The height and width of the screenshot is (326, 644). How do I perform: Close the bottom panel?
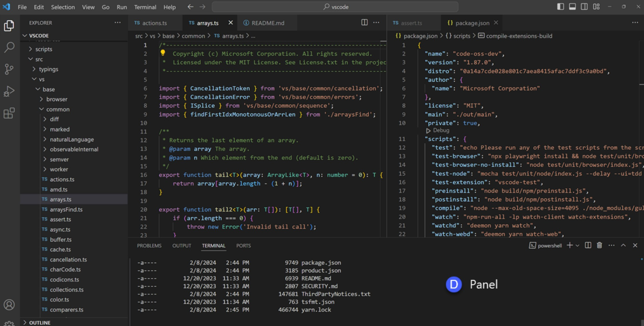(x=635, y=245)
